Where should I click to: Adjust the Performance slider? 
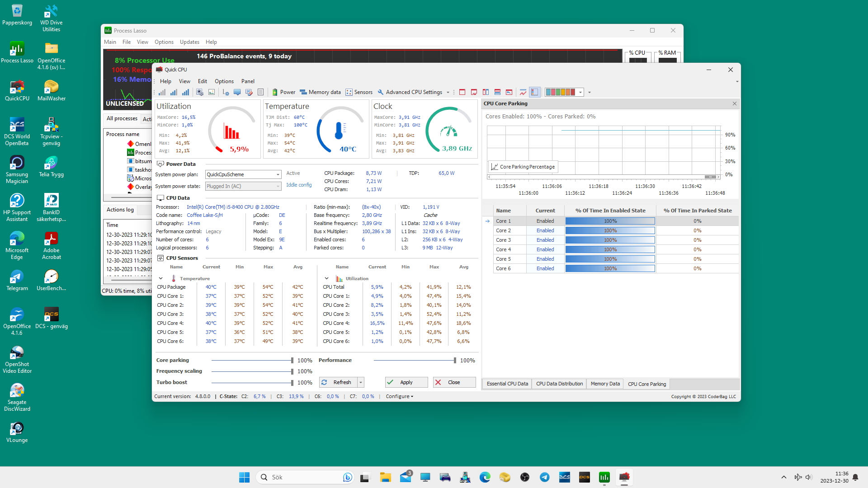[x=415, y=361]
